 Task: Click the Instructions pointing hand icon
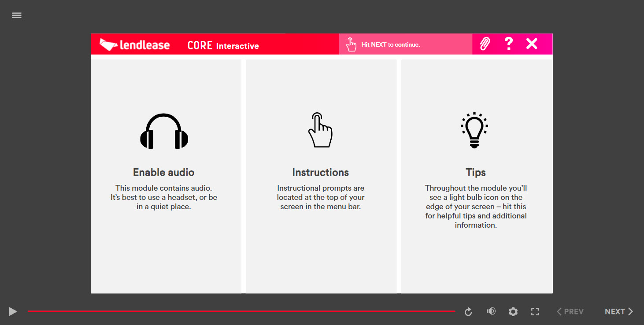point(320,130)
